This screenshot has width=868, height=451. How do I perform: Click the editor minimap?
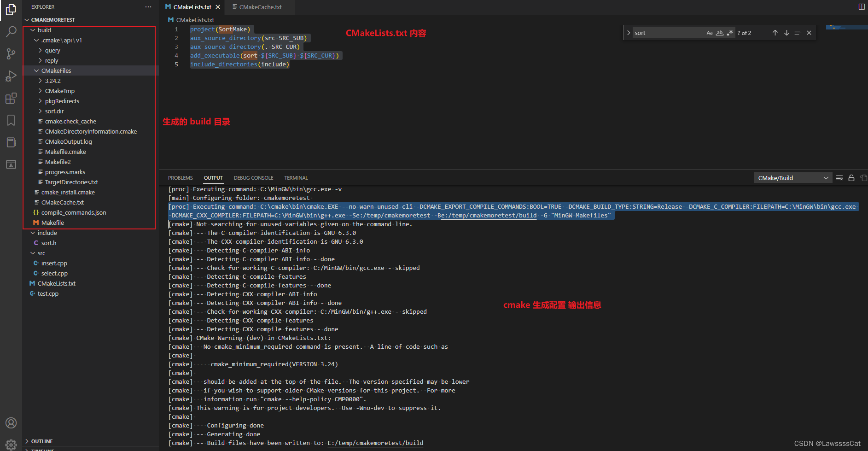[846, 27]
